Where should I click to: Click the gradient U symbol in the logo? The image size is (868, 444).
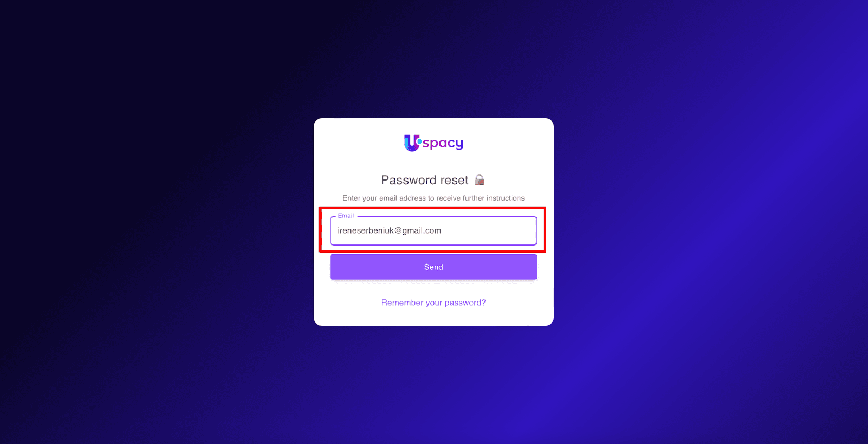tap(412, 143)
